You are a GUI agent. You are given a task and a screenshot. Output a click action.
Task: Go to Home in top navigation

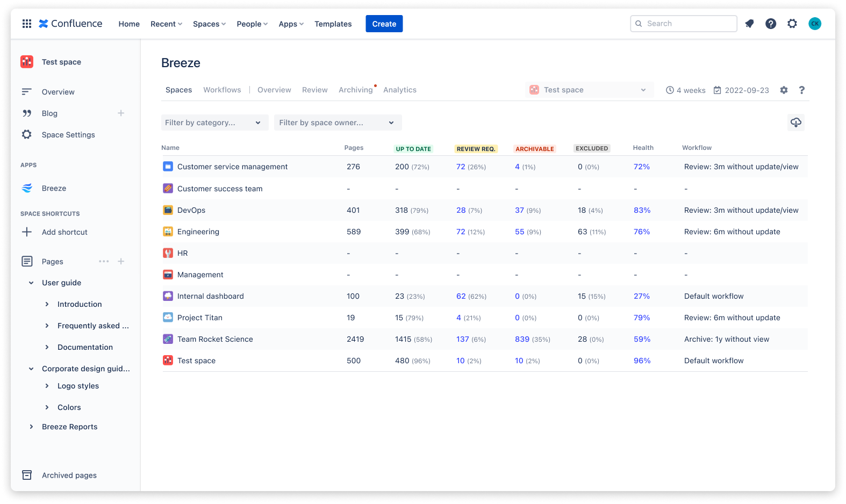coord(129,24)
